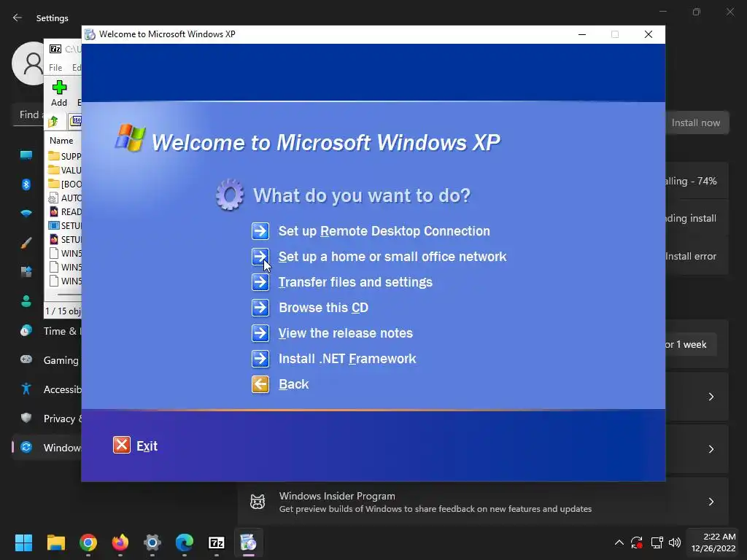Click the clock showing 2:22 AM

pyautogui.click(x=713, y=542)
